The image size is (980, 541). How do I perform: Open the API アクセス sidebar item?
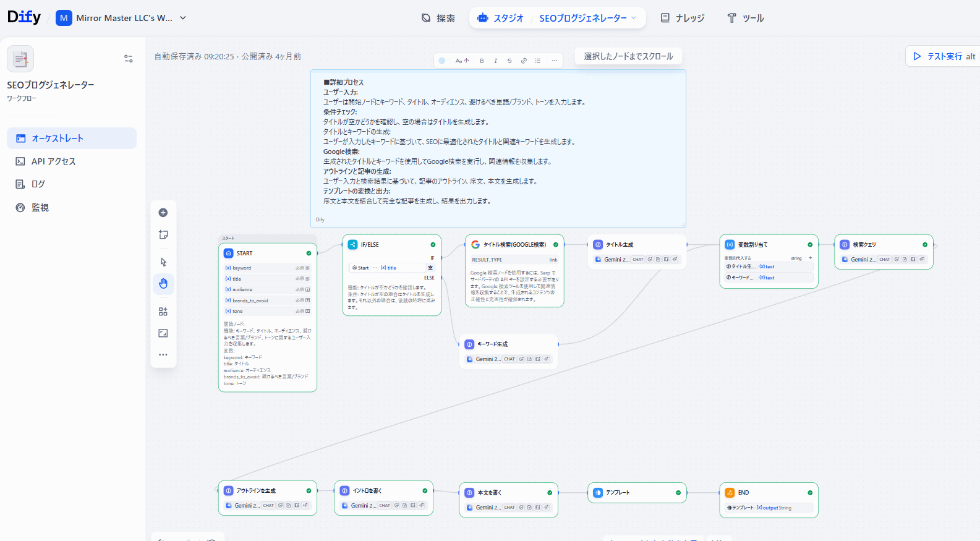(53, 161)
